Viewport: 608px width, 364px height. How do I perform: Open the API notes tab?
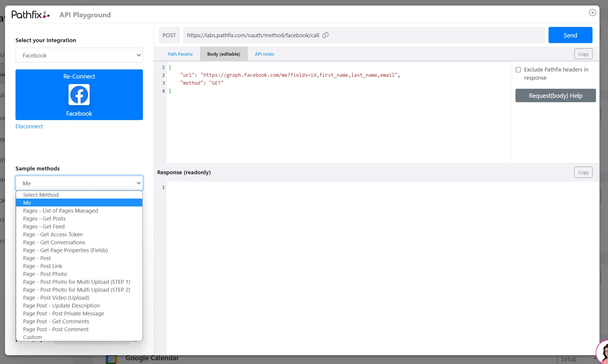click(x=264, y=54)
